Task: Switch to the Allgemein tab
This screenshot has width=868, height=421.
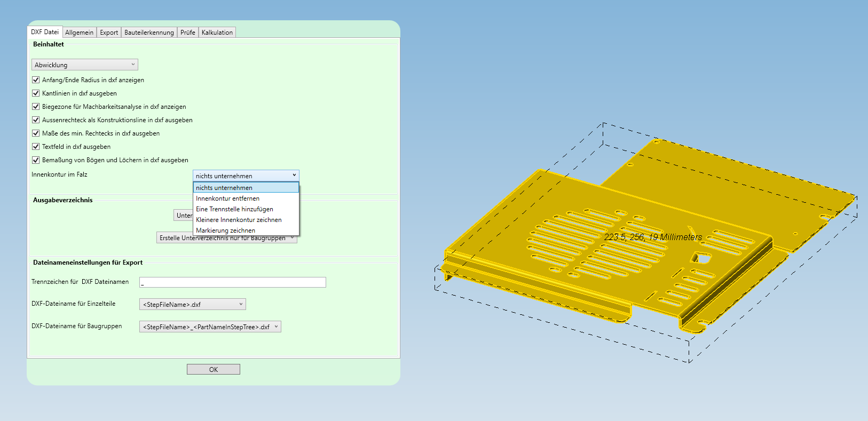Action: point(79,33)
